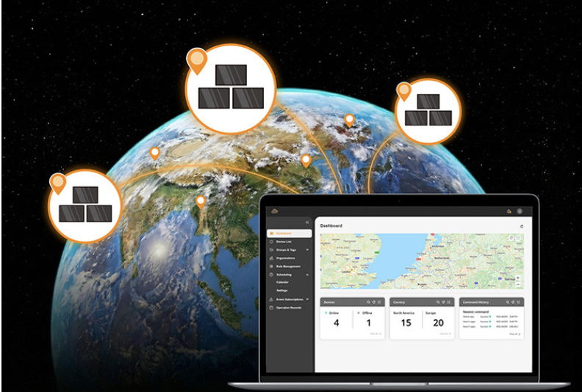Click the Online device count 4

tap(337, 323)
